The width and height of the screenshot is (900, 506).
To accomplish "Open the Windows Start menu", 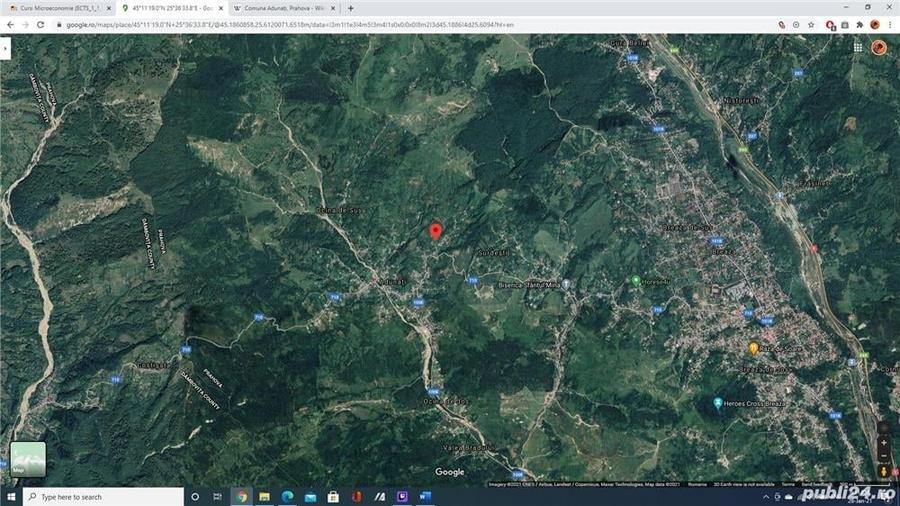I will (11, 497).
